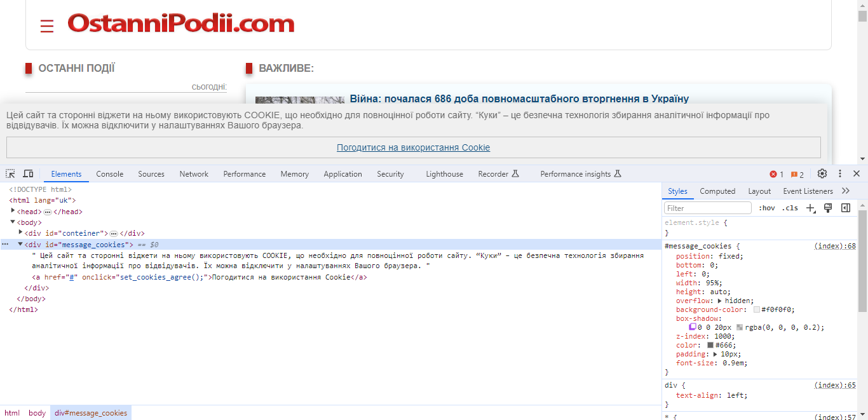868x420 pixels.
Task: Click inside the styles Filter input field
Action: click(x=707, y=207)
